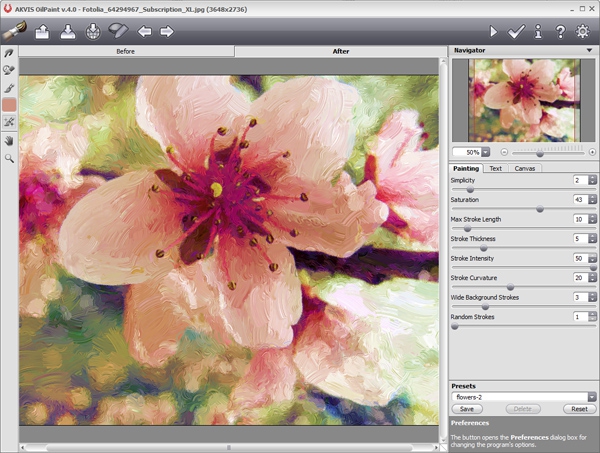The height and width of the screenshot is (453, 600).
Task: Click Random Strokes spinner arrows
Action: click(x=592, y=317)
